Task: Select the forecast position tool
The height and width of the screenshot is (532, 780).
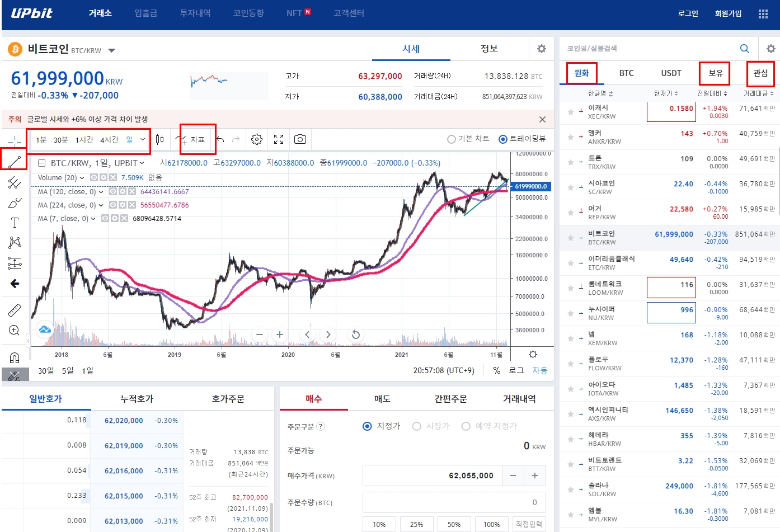Action: tap(15, 263)
